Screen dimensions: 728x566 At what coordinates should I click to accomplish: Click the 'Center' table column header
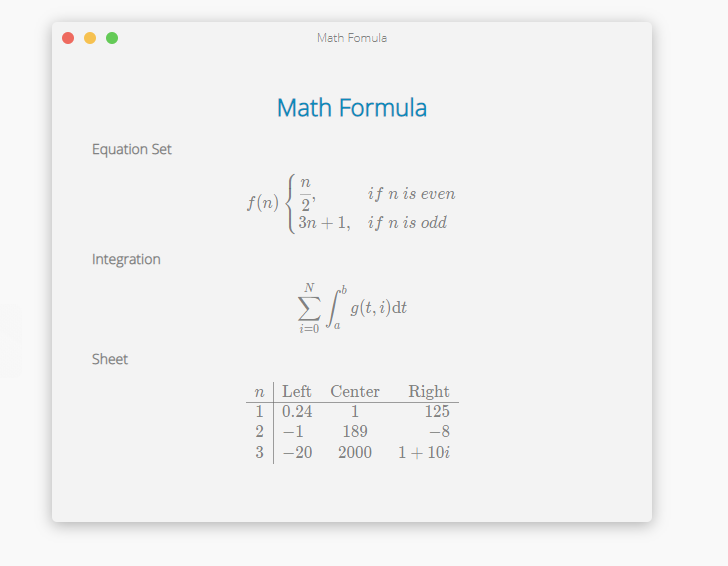tap(355, 391)
